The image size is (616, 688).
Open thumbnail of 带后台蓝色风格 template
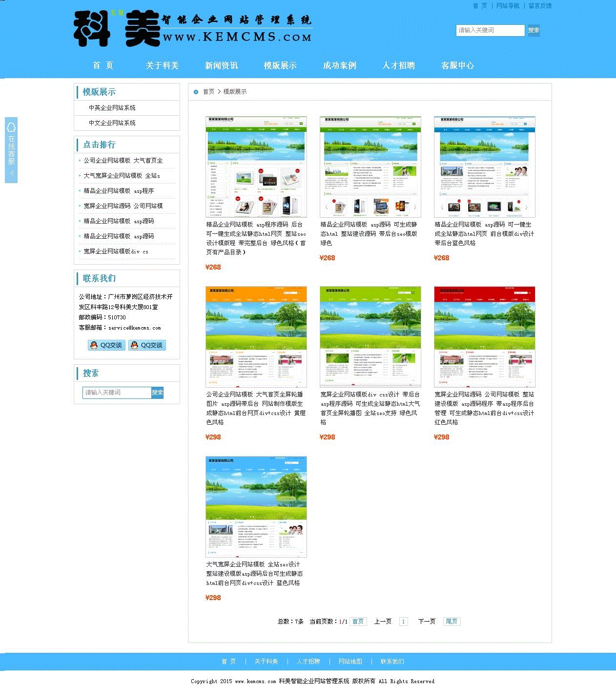(485, 167)
